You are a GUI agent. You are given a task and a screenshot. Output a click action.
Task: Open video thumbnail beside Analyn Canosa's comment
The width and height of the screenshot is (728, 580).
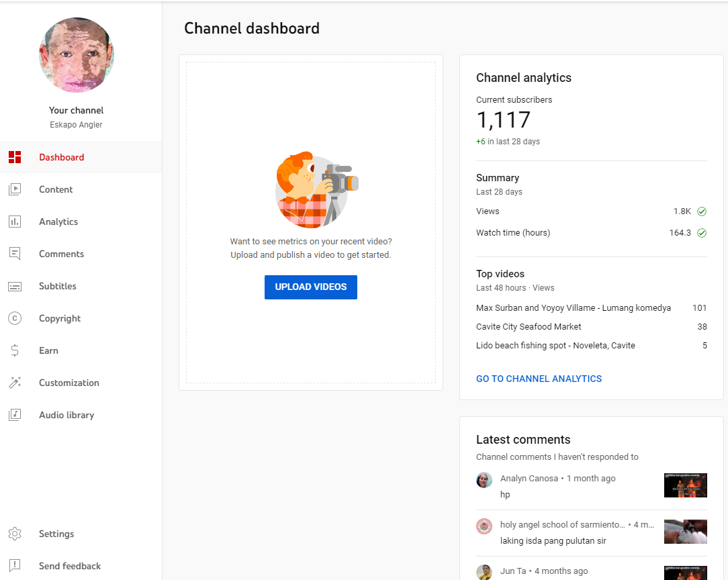pyautogui.click(x=685, y=485)
